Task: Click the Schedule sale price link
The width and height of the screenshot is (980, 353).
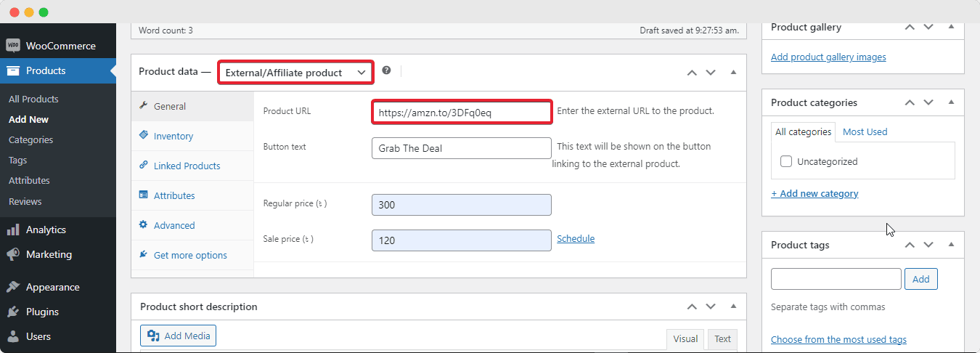Action: point(576,238)
